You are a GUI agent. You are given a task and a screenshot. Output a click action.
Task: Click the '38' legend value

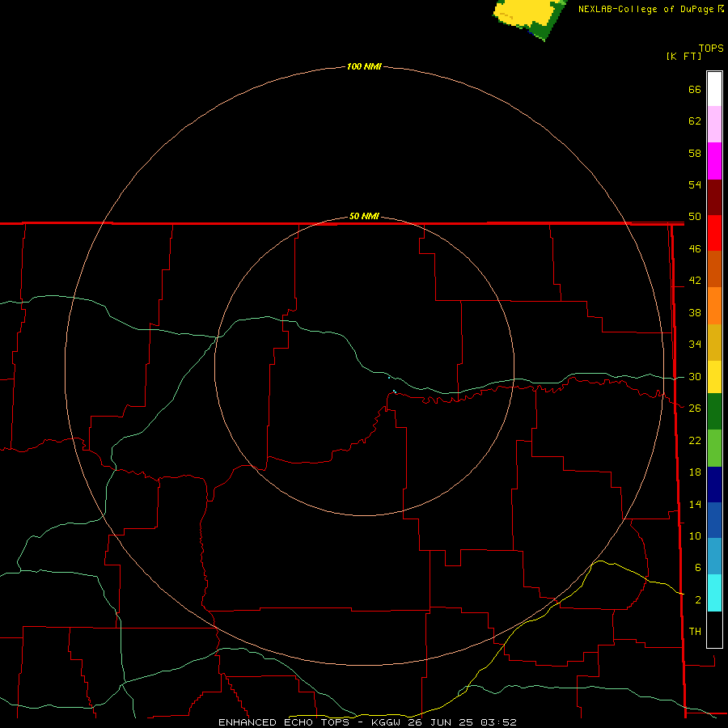(695, 312)
